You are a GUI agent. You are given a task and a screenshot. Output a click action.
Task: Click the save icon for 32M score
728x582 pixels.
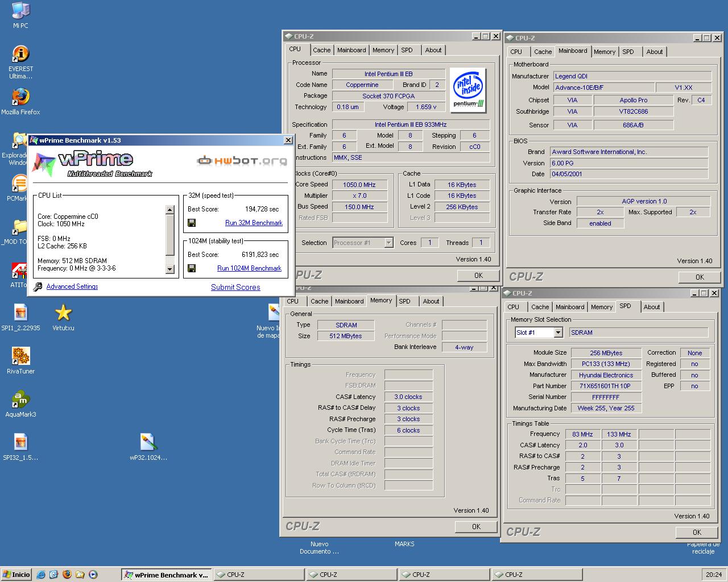(192, 223)
